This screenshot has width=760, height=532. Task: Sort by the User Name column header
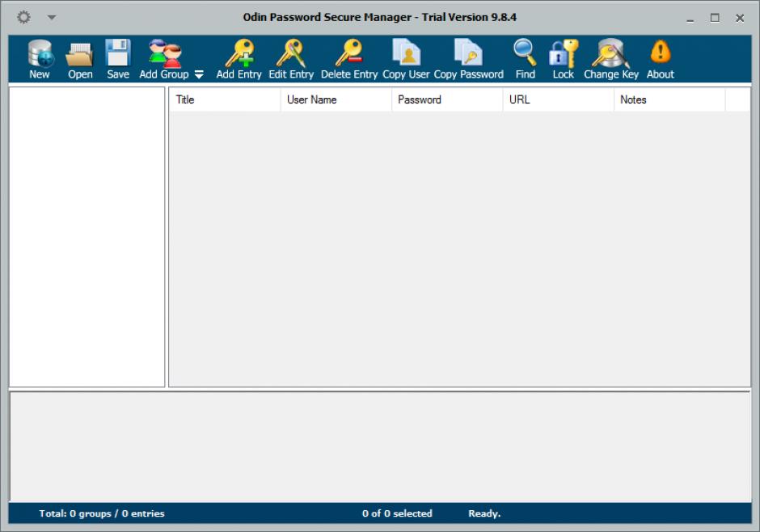pos(336,99)
